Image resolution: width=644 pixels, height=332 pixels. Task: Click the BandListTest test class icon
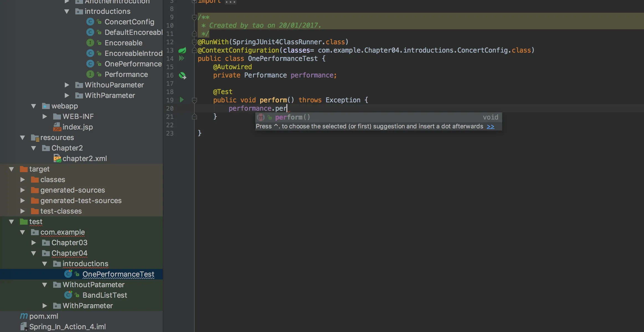tap(68, 295)
